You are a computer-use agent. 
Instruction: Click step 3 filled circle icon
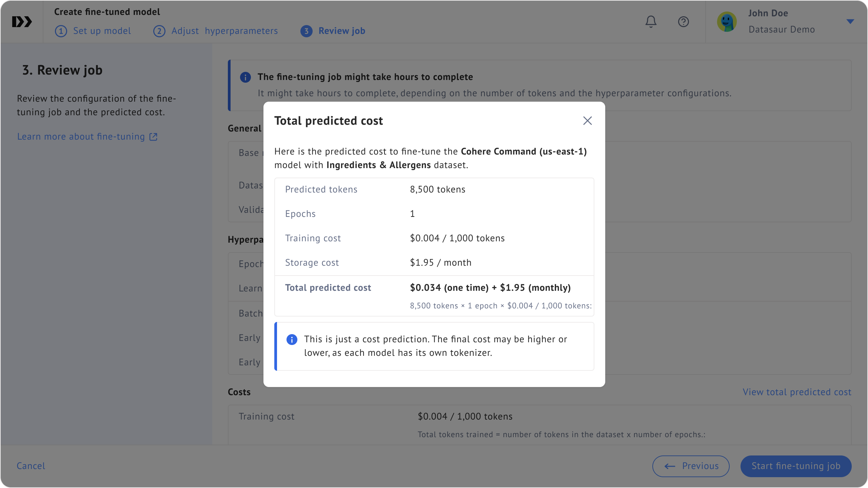click(306, 31)
